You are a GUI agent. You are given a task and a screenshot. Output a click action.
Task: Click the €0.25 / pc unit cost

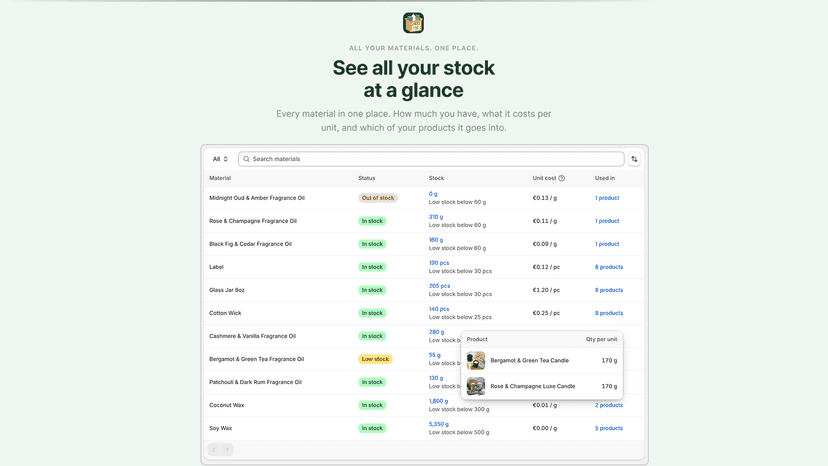pos(546,313)
